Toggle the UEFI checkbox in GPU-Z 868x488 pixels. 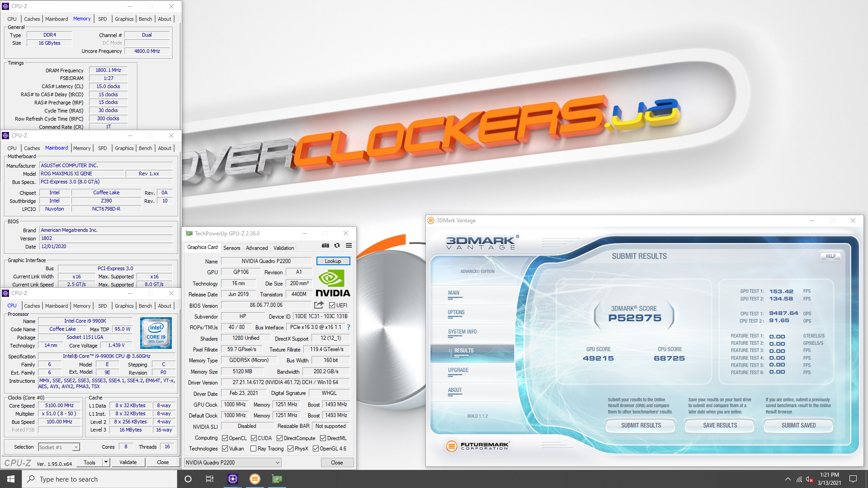pyautogui.click(x=332, y=305)
